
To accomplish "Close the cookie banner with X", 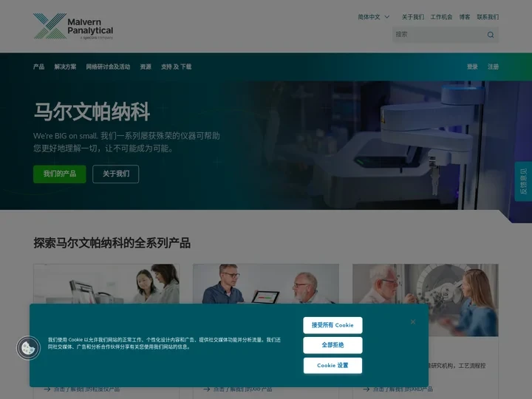I will (x=413, y=321).
